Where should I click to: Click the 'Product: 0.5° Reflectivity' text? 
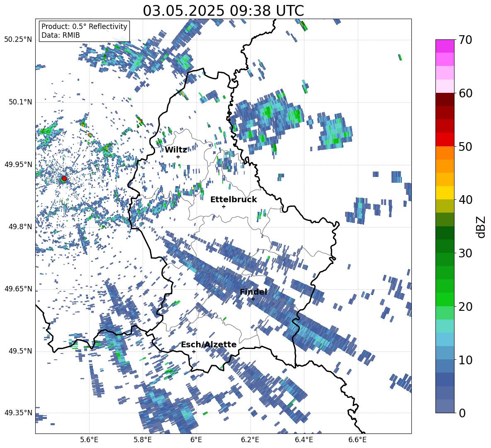(84, 27)
